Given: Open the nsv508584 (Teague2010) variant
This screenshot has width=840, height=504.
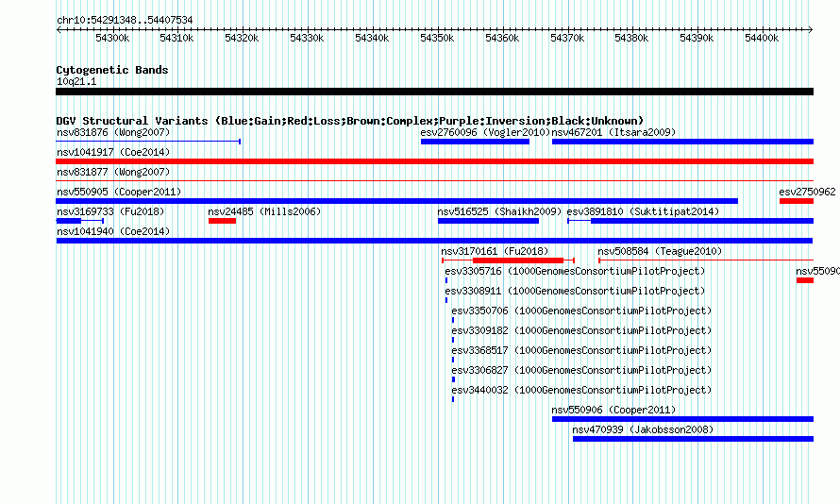Looking at the screenshot, I should pyautogui.click(x=660, y=251).
